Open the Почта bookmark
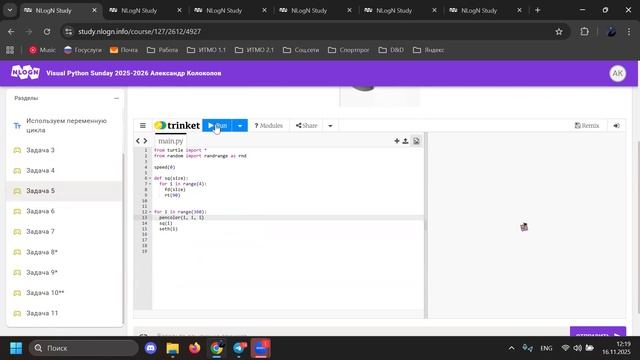Screen dimensions: 640x360 (124, 50)
